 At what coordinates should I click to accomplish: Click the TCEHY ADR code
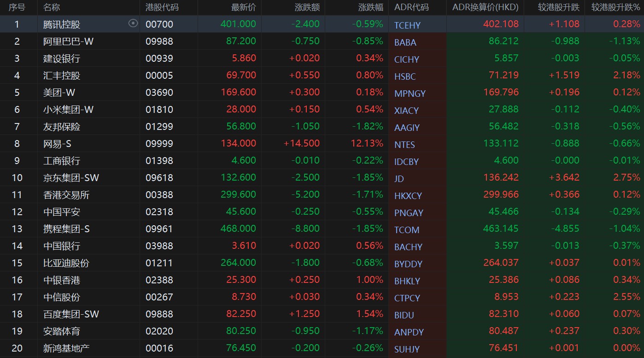coord(407,25)
